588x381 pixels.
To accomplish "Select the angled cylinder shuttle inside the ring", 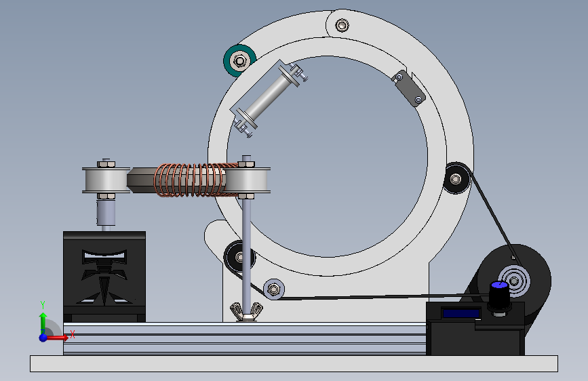I will (x=269, y=98).
